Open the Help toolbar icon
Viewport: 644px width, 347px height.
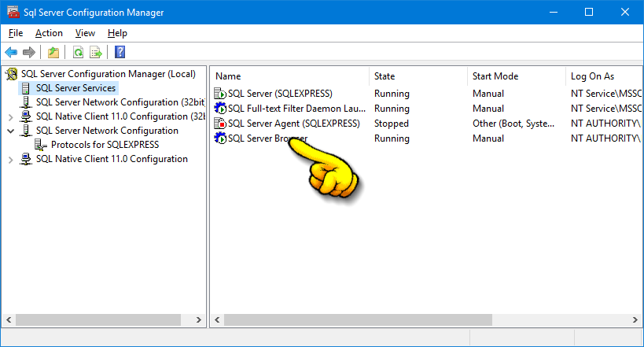[x=120, y=52]
